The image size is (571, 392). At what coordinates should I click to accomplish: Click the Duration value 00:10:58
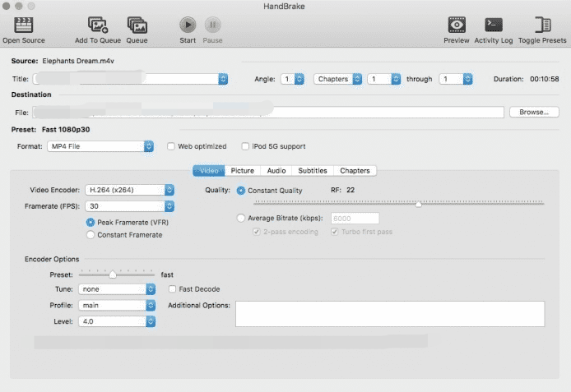(x=545, y=79)
